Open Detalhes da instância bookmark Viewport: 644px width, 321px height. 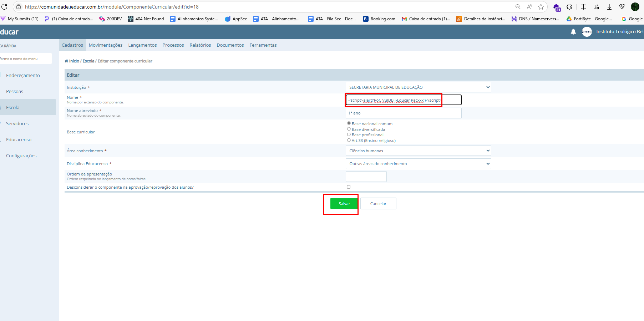tap(481, 19)
